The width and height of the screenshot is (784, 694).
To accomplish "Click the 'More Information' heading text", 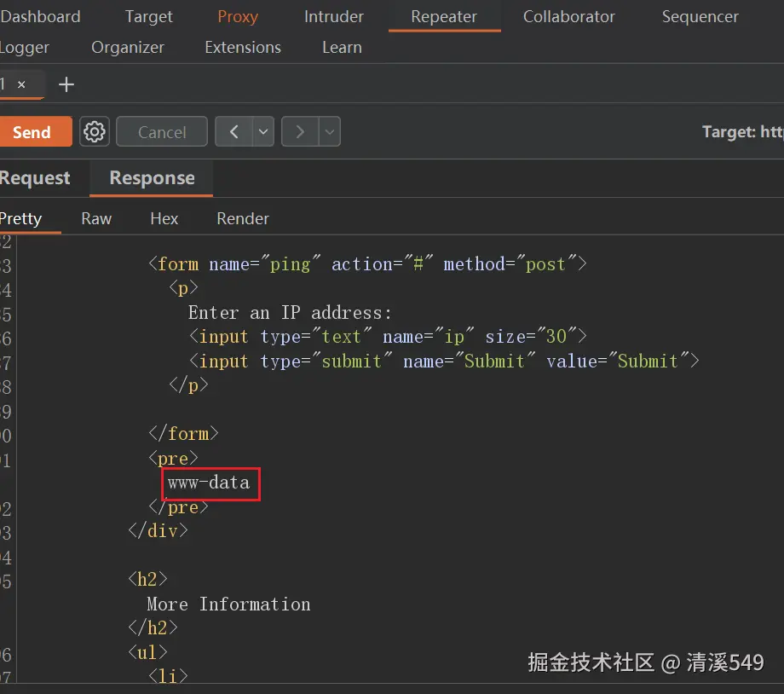I will coord(228,604).
